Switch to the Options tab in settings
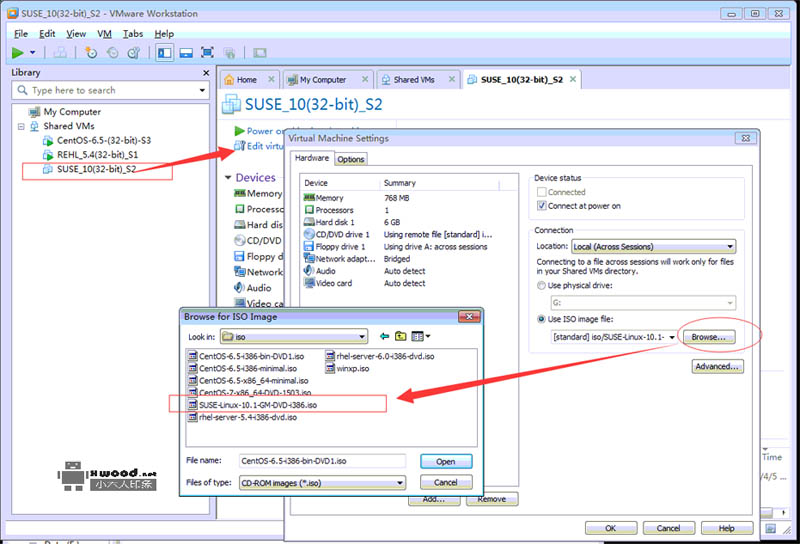800x545 pixels. (x=350, y=159)
